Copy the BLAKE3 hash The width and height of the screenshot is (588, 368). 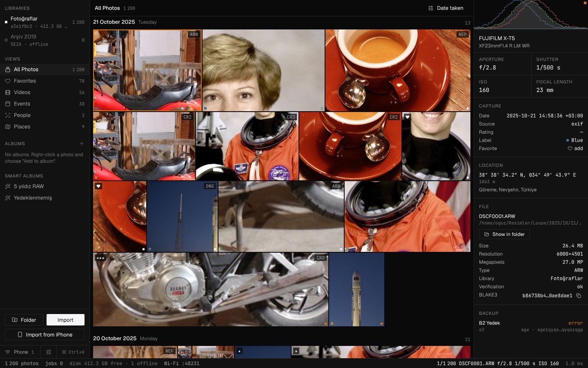click(579, 296)
